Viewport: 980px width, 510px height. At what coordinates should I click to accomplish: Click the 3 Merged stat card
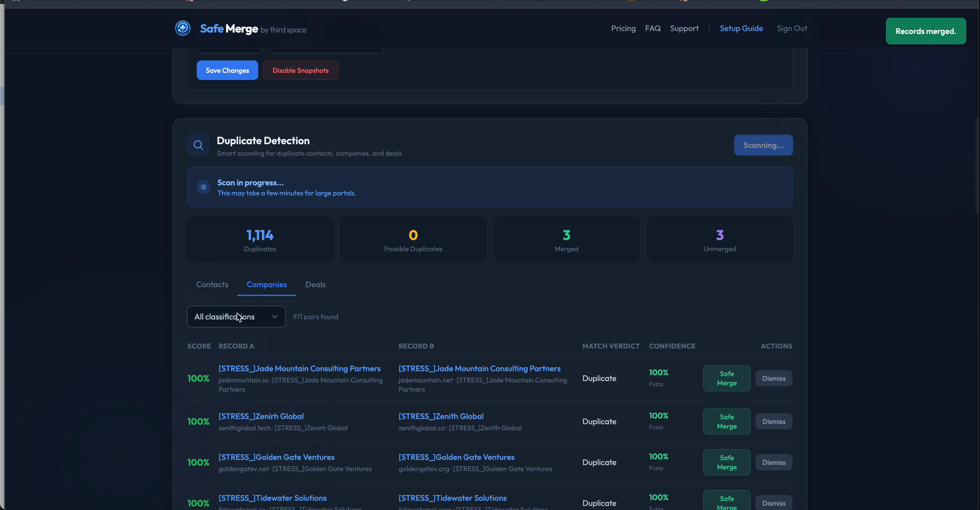(x=566, y=239)
